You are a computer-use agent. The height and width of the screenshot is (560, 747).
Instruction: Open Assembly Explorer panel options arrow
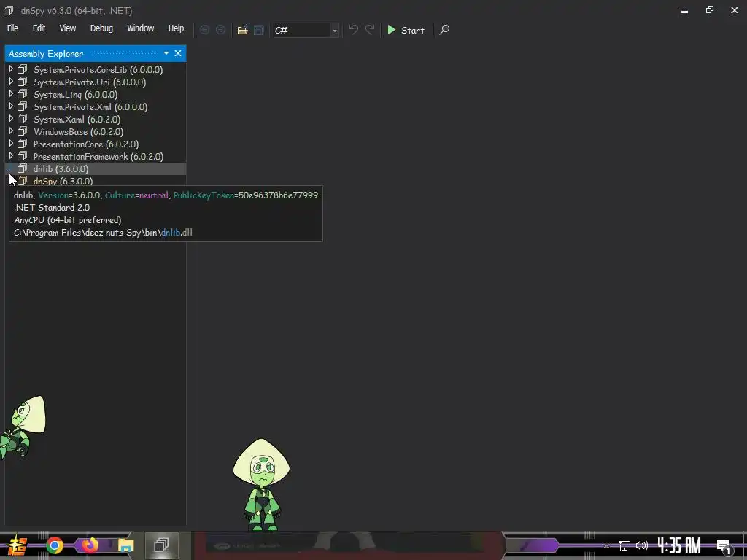click(166, 53)
